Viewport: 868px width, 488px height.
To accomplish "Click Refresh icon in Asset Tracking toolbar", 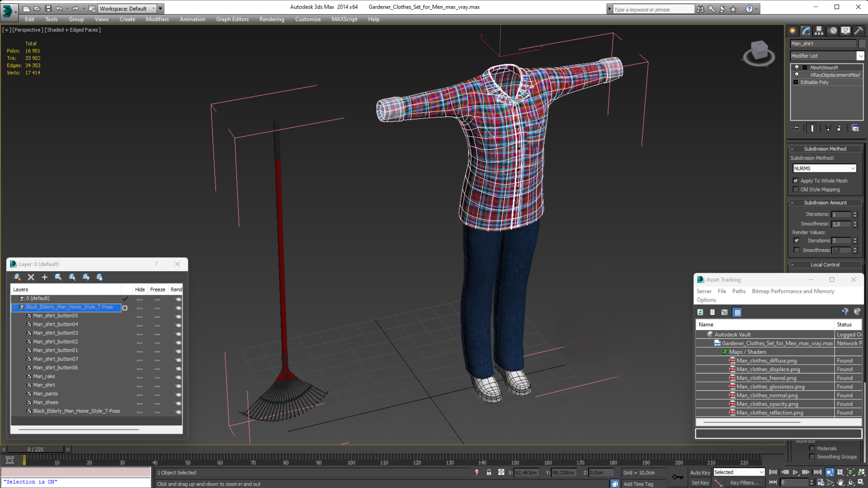I will [x=700, y=312].
